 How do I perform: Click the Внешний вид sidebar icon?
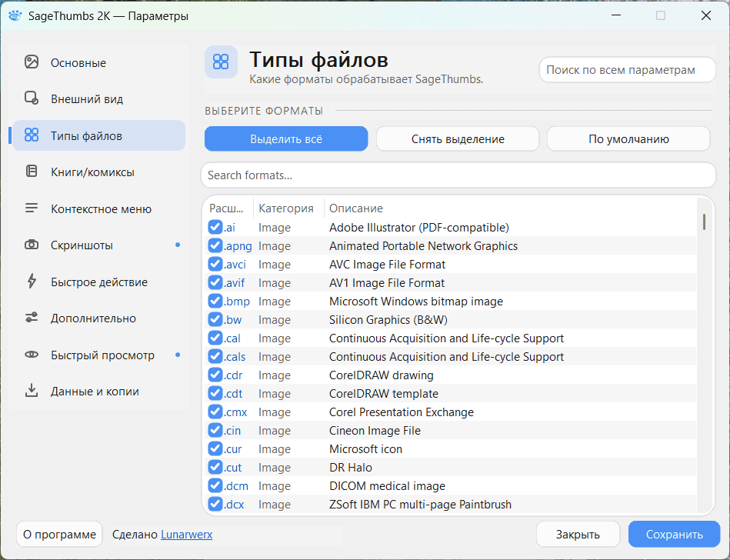(x=32, y=98)
